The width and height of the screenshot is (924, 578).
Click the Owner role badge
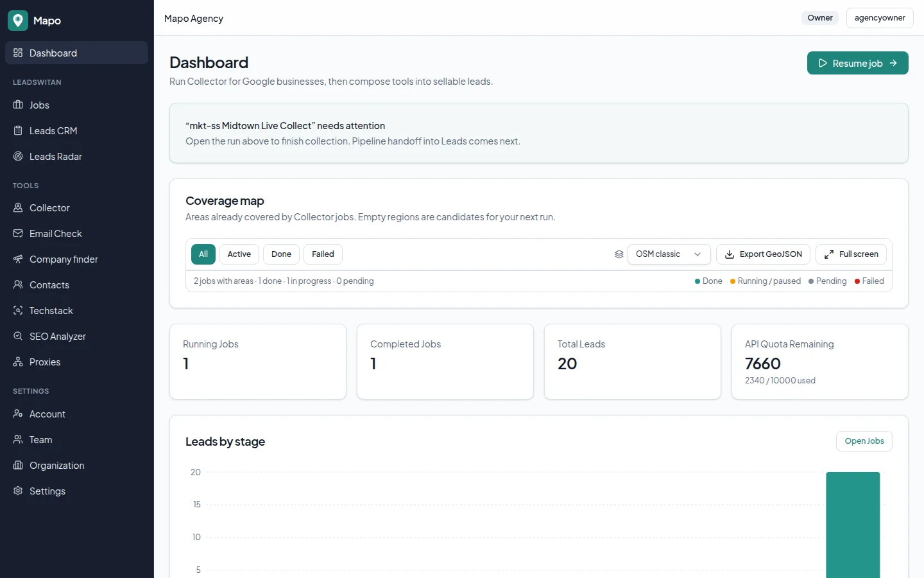(820, 18)
